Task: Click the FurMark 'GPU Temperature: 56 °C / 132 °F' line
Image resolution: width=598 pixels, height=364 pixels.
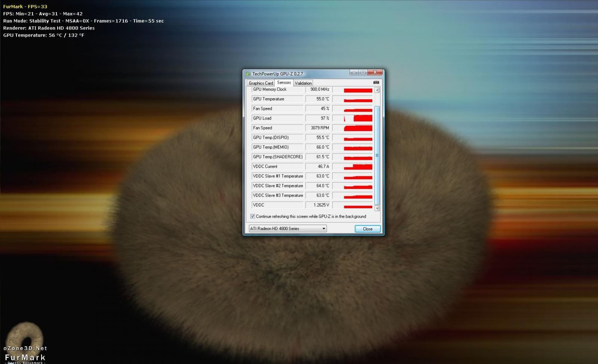Action: click(x=44, y=35)
